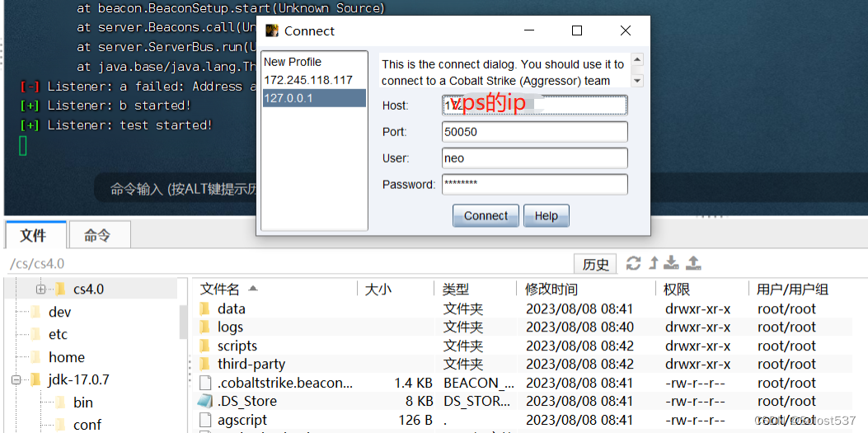The image size is (868, 433).
Task: Click the data folder icon
Action: [204, 308]
